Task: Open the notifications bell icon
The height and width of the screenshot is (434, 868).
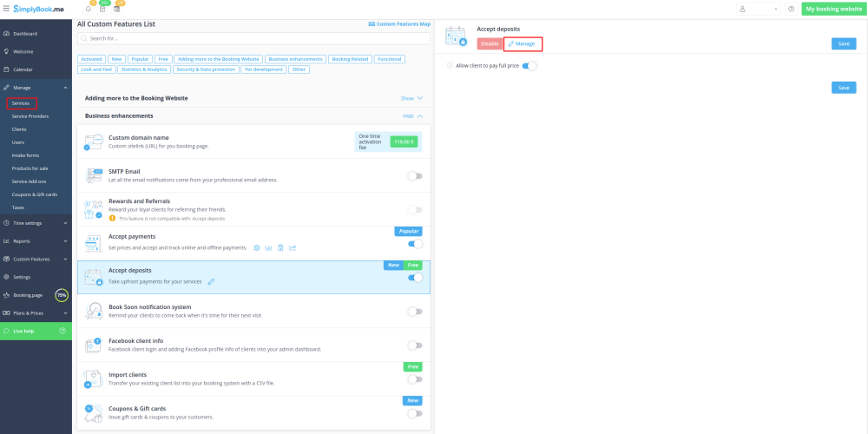Action: tap(89, 9)
